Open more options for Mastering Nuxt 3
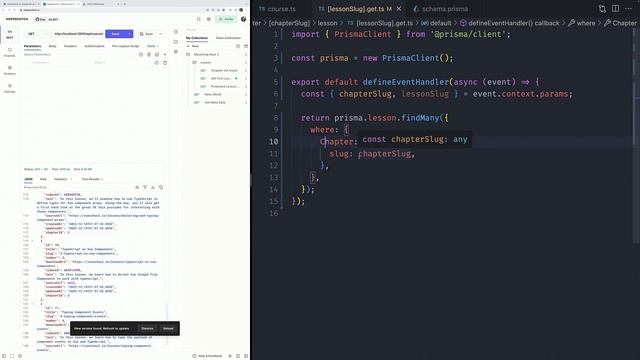Viewport: 640px width, 360px height. click(x=246, y=54)
